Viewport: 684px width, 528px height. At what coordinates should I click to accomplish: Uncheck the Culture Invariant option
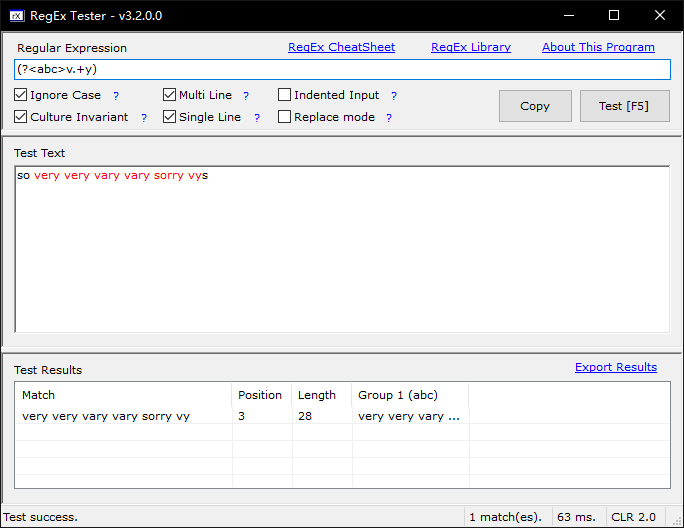pos(21,117)
